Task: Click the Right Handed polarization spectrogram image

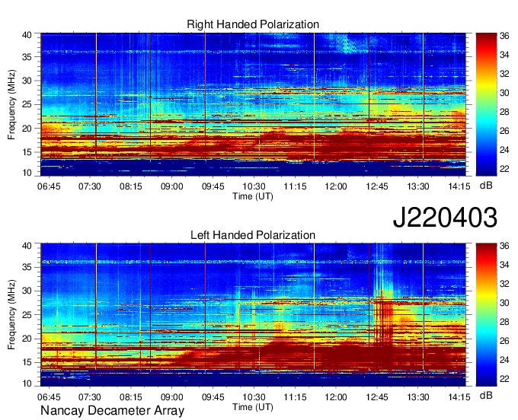Action: pos(253,104)
